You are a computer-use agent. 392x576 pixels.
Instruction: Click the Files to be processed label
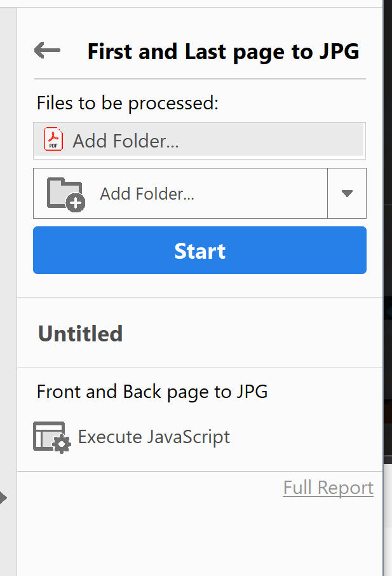pyautogui.click(x=127, y=103)
